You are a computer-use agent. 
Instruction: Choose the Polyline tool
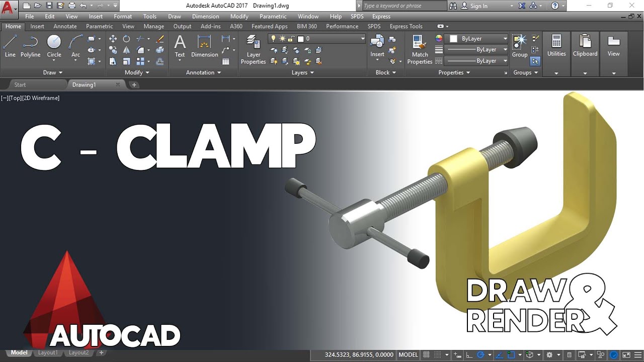tap(30, 46)
